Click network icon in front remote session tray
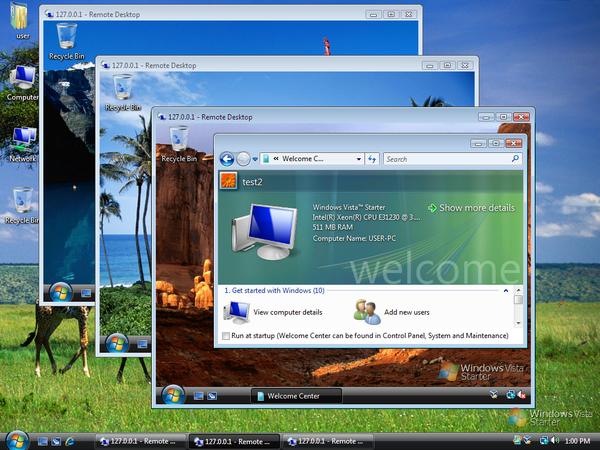The height and width of the screenshot is (450, 600). click(510, 395)
